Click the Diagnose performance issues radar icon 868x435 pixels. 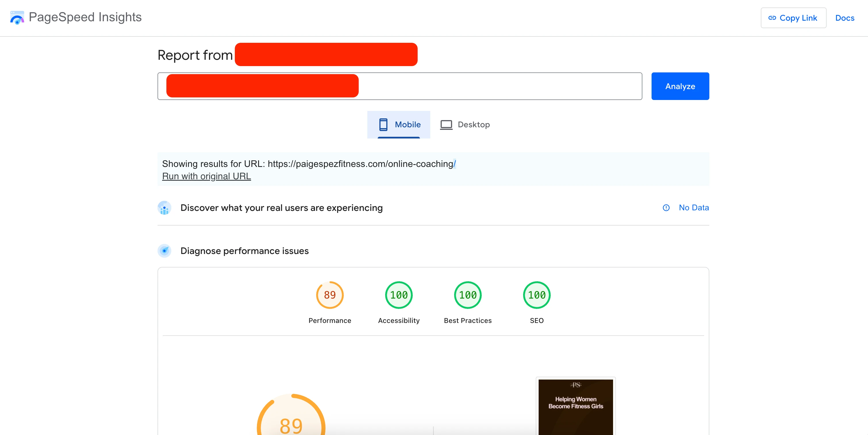coord(164,251)
